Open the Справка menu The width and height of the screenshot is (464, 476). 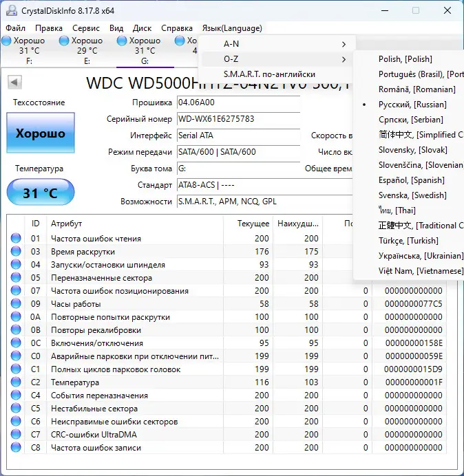(x=177, y=28)
